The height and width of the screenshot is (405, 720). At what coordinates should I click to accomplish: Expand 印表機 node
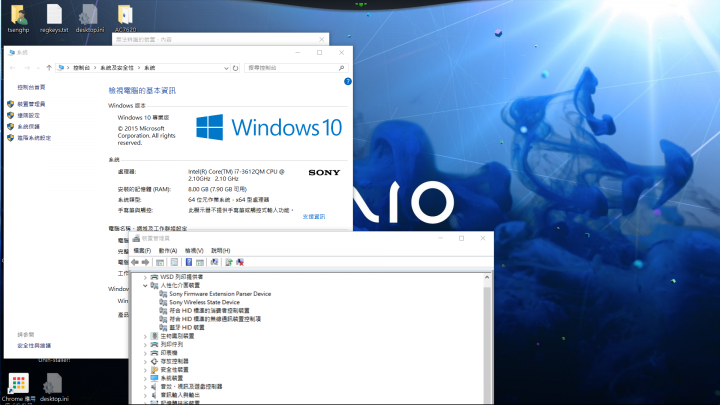tap(145, 353)
